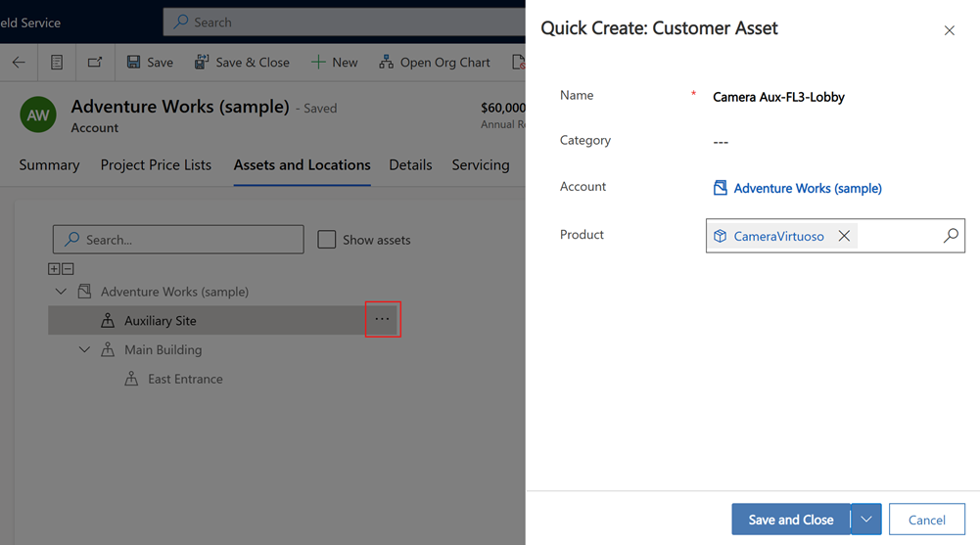Viewport: 980px width, 545px height.
Task: Collapse the Adventure Works (sample) tree node
Action: pos(61,292)
